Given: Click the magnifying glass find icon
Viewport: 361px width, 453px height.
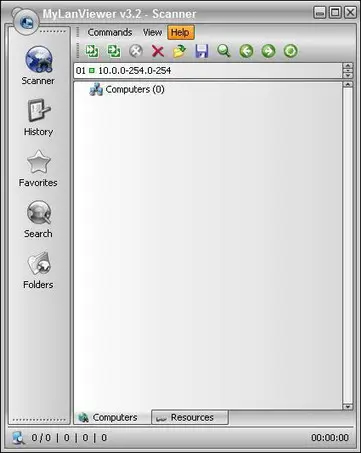Looking at the screenshot, I should [224, 51].
